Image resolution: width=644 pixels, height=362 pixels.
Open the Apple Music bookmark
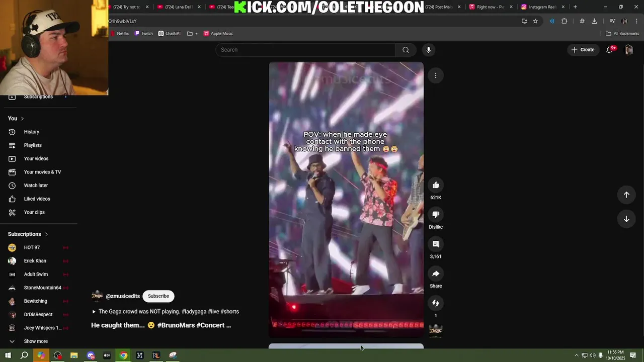218,34
